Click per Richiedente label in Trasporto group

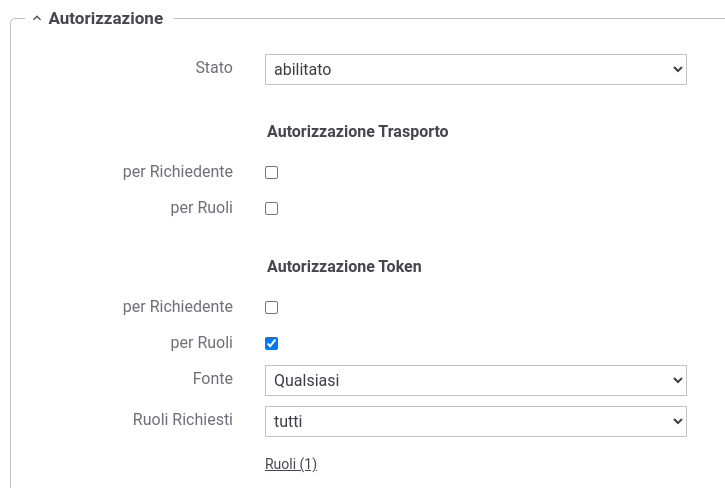coord(178,172)
